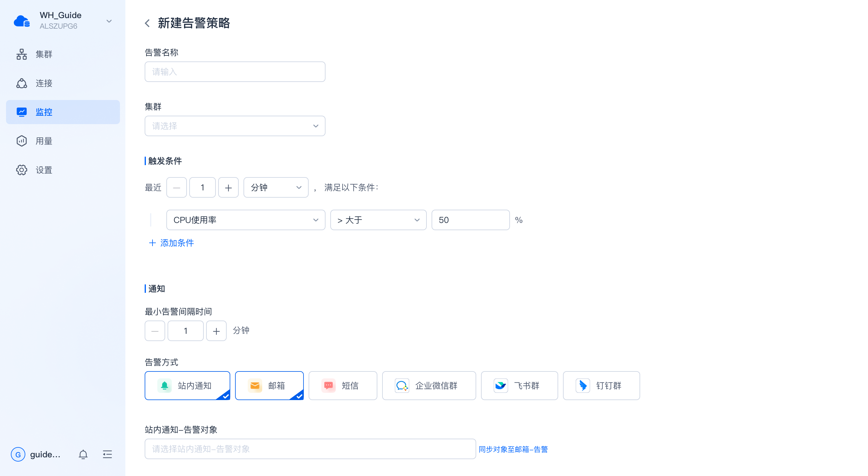Viewport: 868px width, 476px height.
Task: Enable 飞书群 alert method
Action: (519, 385)
